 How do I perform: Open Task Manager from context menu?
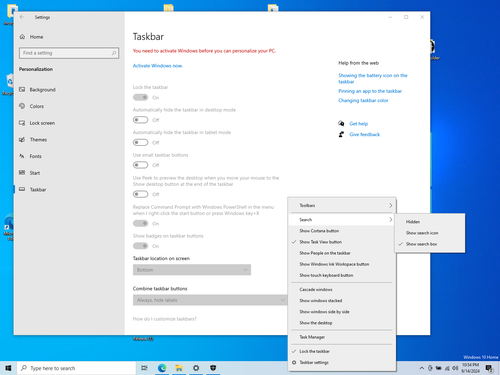342,337
